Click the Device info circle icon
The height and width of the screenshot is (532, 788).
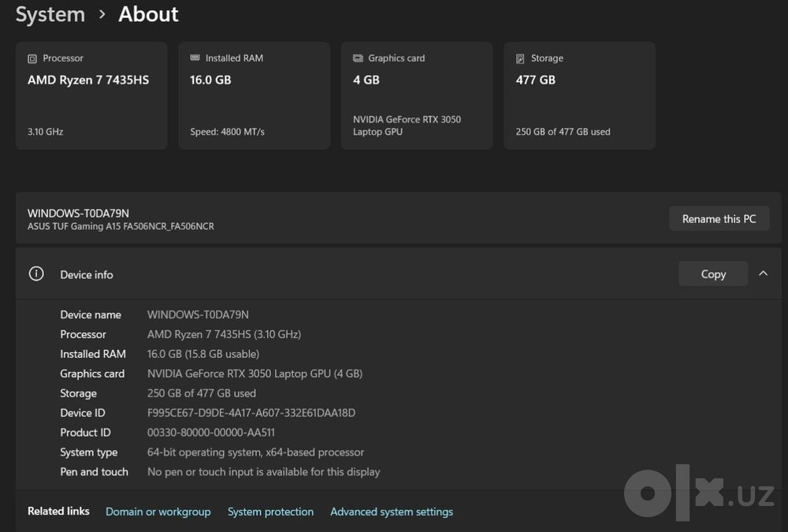point(36,273)
